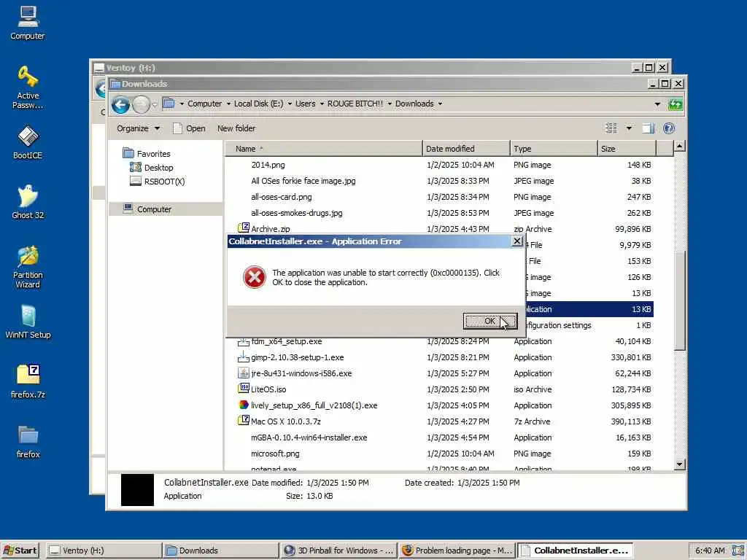Open the Computer desktop icon
This screenshot has width=747, height=560.
pyautogui.click(x=28, y=23)
